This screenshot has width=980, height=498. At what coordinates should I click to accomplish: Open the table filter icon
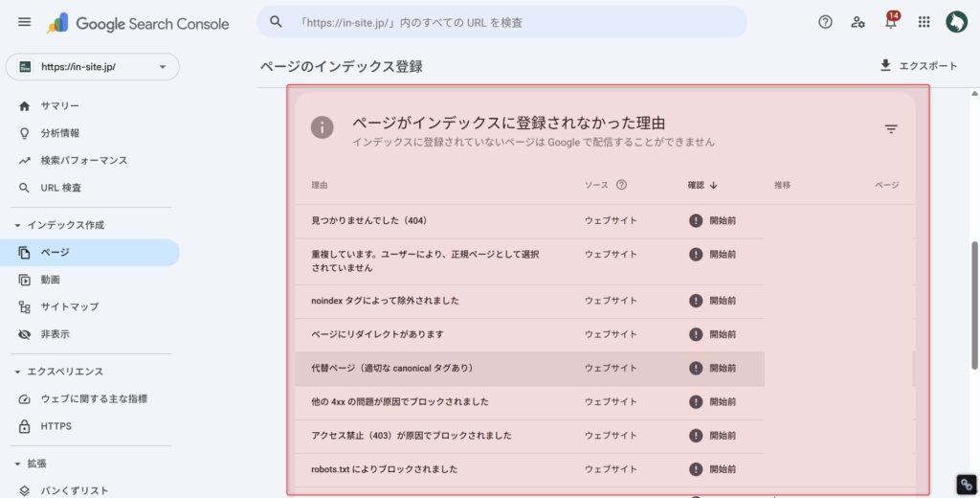click(891, 129)
